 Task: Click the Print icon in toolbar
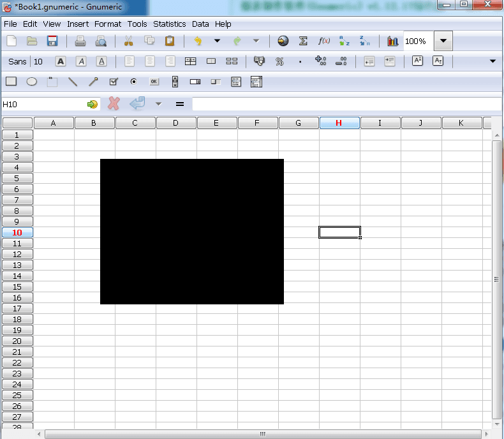pyautogui.click(x=80, y=41)
